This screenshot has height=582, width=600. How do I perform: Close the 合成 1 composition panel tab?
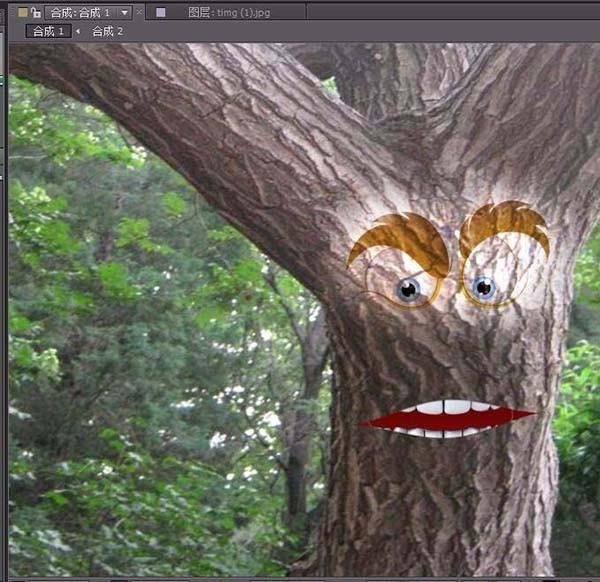point(141,12)
